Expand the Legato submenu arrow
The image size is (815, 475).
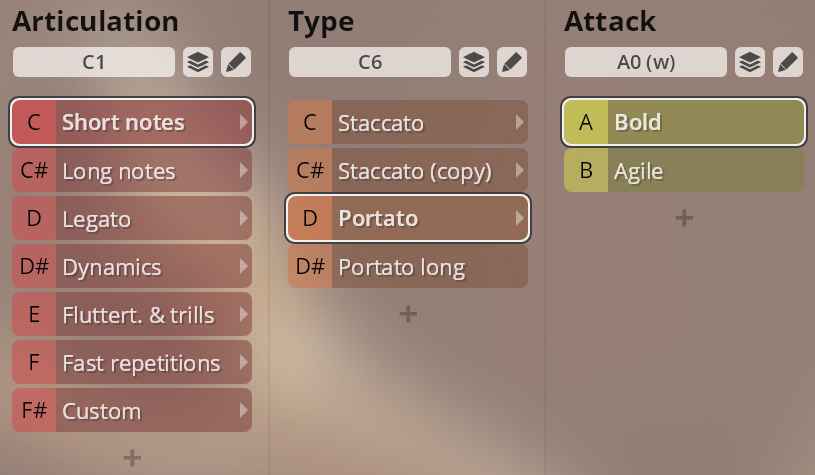[x=243, y=218]
